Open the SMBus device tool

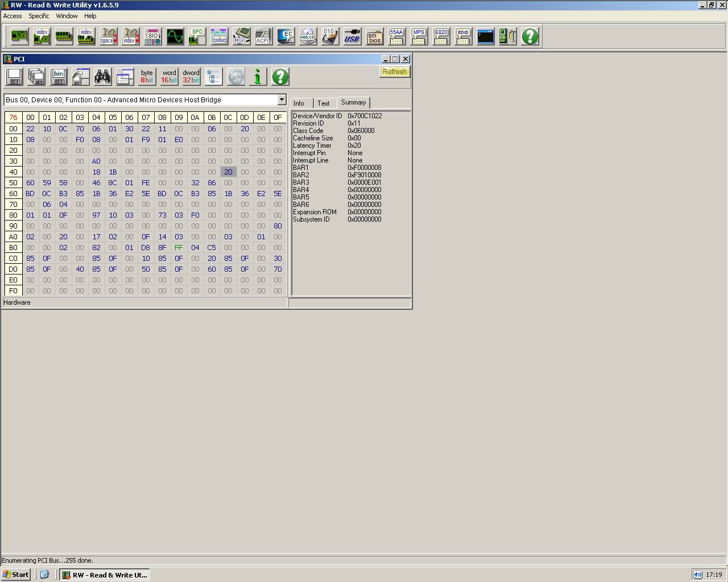pos(219,36)
